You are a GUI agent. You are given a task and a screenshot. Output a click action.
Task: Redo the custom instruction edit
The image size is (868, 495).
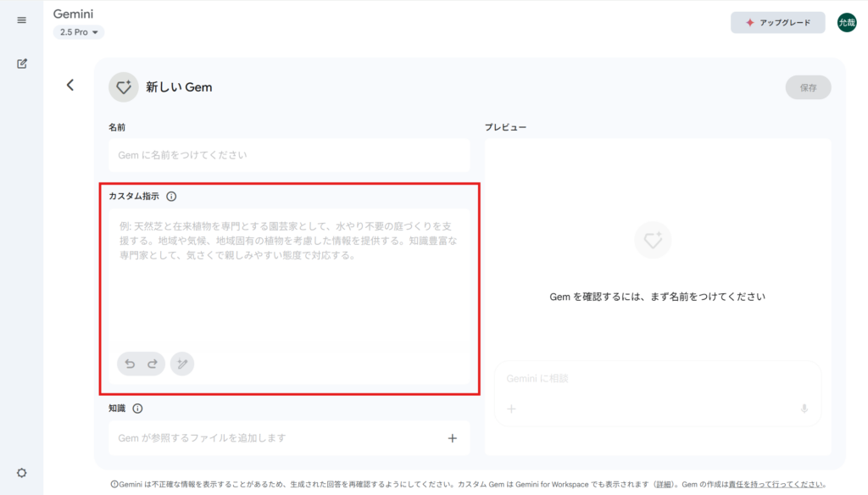[153, 364]
